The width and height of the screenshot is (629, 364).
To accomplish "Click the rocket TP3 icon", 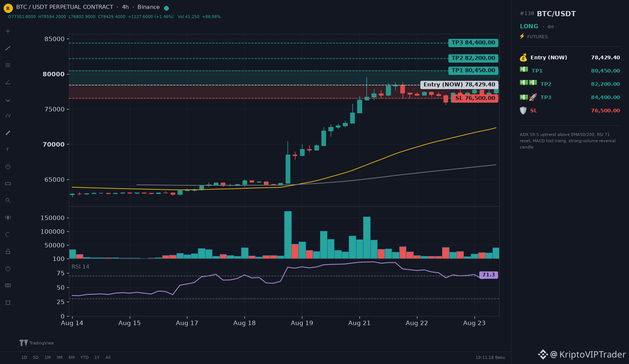I will click(x=533, y=97).
